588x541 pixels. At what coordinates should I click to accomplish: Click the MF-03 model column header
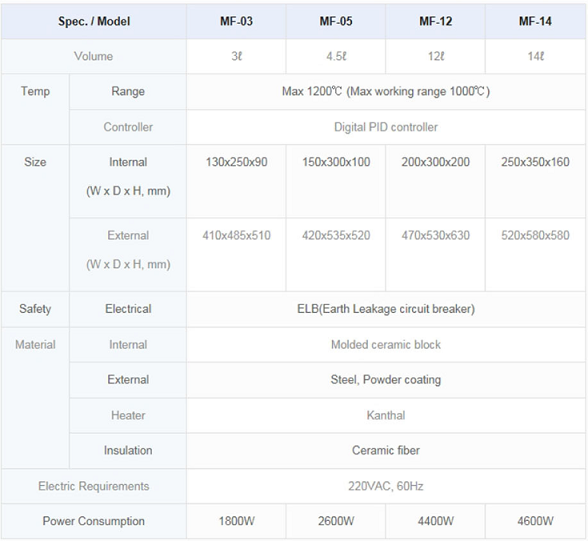[236, 21]
